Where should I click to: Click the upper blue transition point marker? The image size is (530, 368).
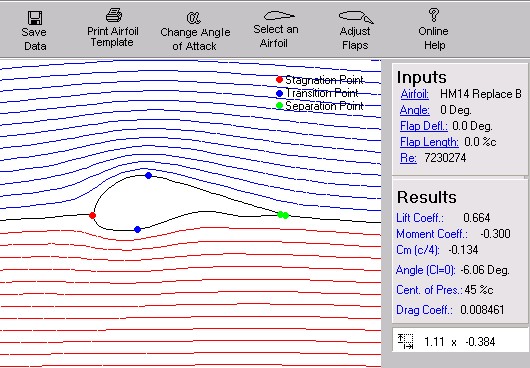[148, 175]
